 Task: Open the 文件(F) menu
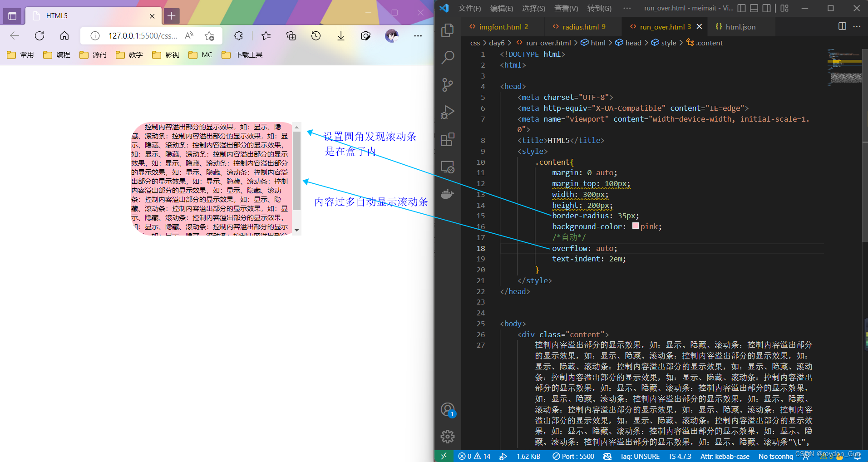click(469, 8)
